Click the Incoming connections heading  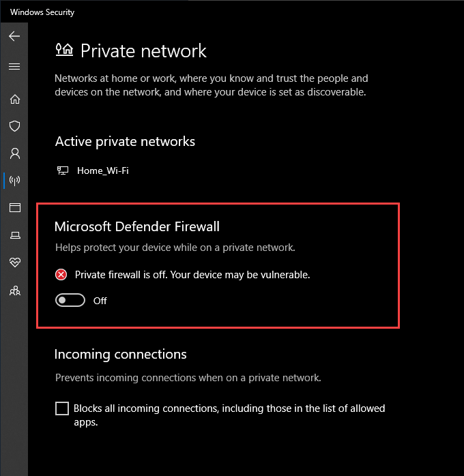point(120,355)
